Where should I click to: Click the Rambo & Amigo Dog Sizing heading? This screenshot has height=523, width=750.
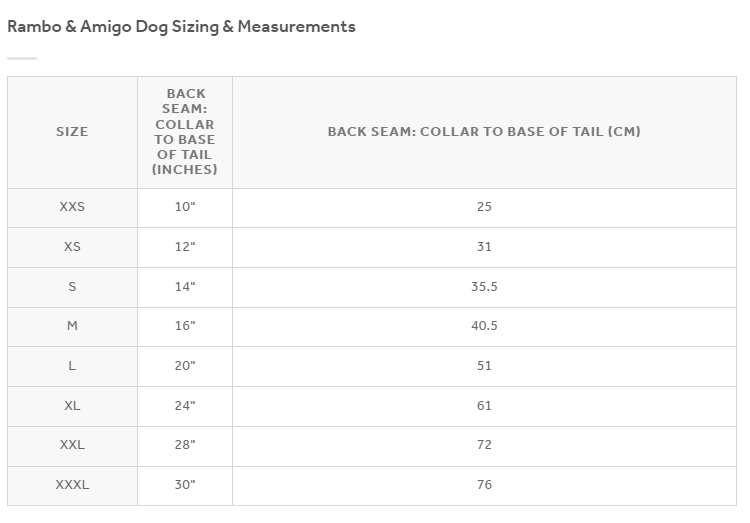pyautogui.click(x=181, y=27)
